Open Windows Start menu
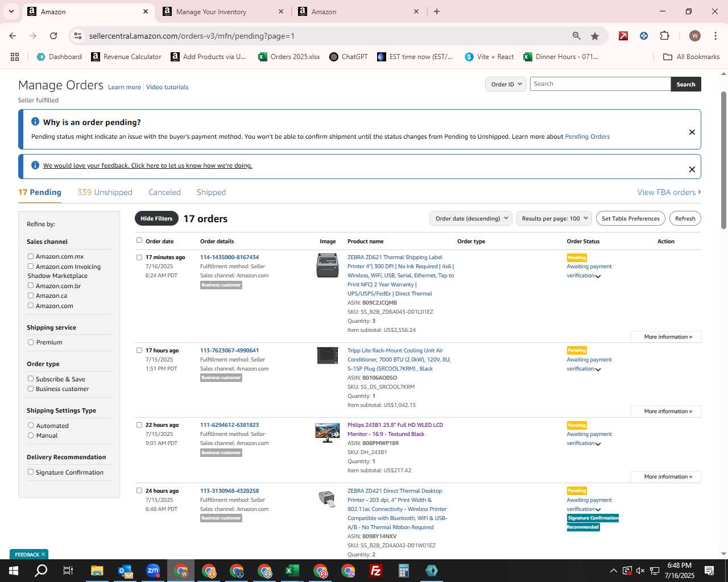This screenshot has width=728, height=582. (x=13, y=571)
